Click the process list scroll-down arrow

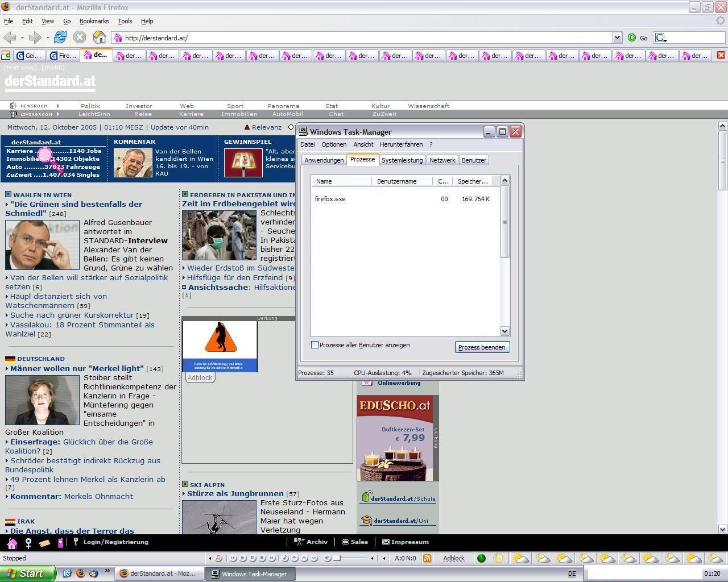click(504, 331)
